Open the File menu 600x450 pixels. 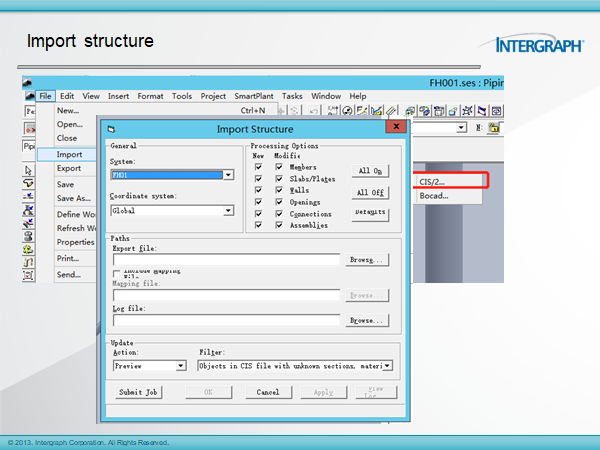tap(45, 96)
